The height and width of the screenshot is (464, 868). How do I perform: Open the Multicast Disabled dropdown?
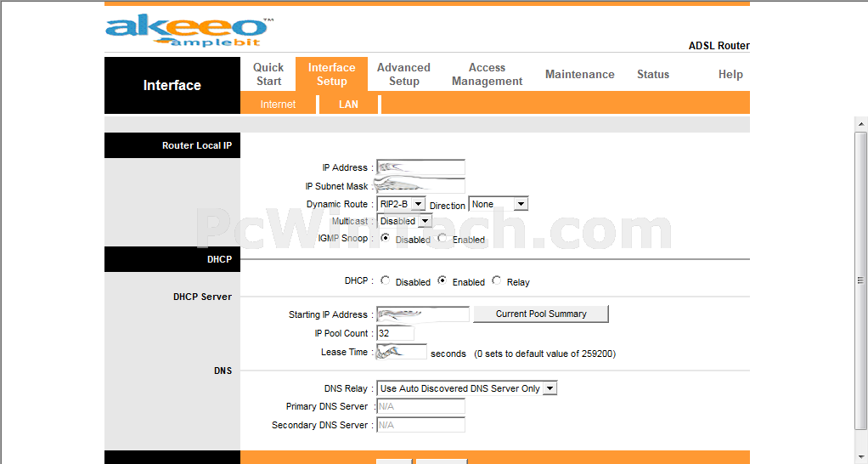tap(403, 221)
